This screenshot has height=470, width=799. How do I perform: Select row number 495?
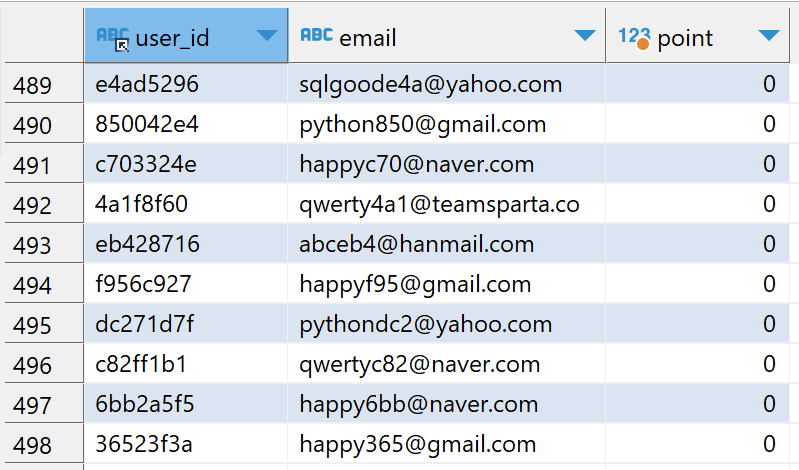pos(44,324)
